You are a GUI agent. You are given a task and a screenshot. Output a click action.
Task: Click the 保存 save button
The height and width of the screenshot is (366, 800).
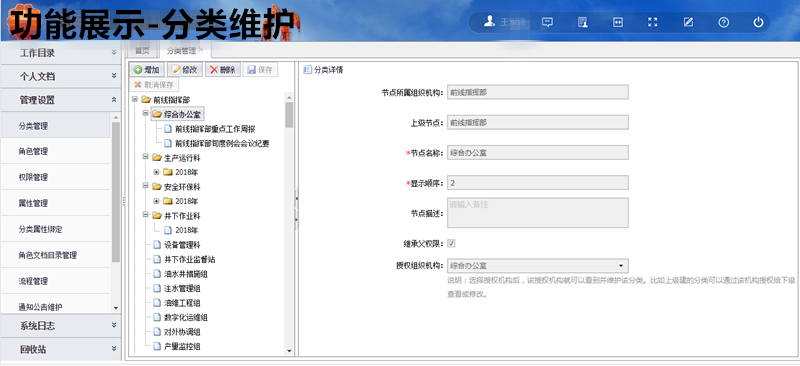(260, 70)
